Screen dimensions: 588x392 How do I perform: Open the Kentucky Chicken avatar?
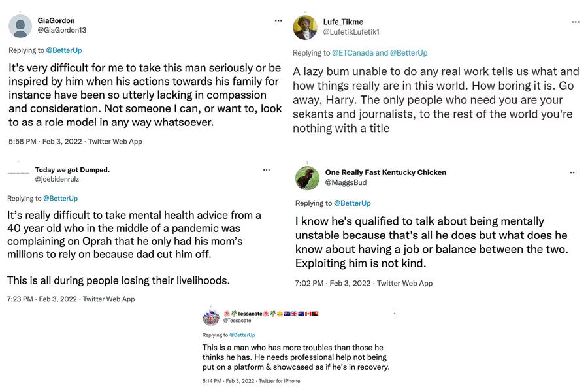(307, 178)
